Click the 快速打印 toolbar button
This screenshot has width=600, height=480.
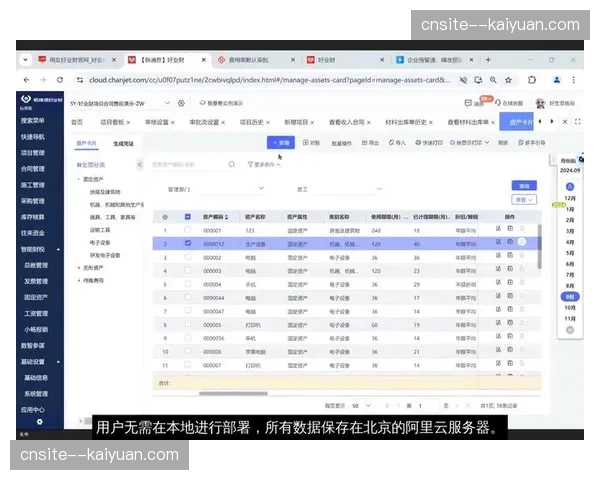pyautogui.click(x=429, y=143)
